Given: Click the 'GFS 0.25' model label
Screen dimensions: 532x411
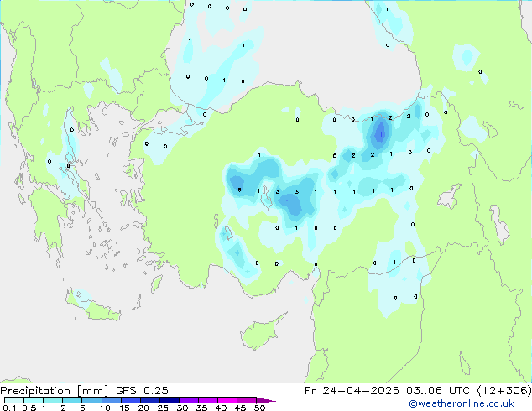Looking at the screenshot, I should pyautogui.click(x=142, y=391).
